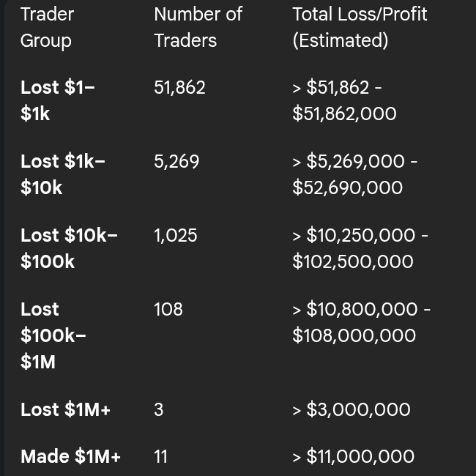This screenshot has height=476, width=476.
Task: Click the 1,025 traders cell
Action: [176, 235]
